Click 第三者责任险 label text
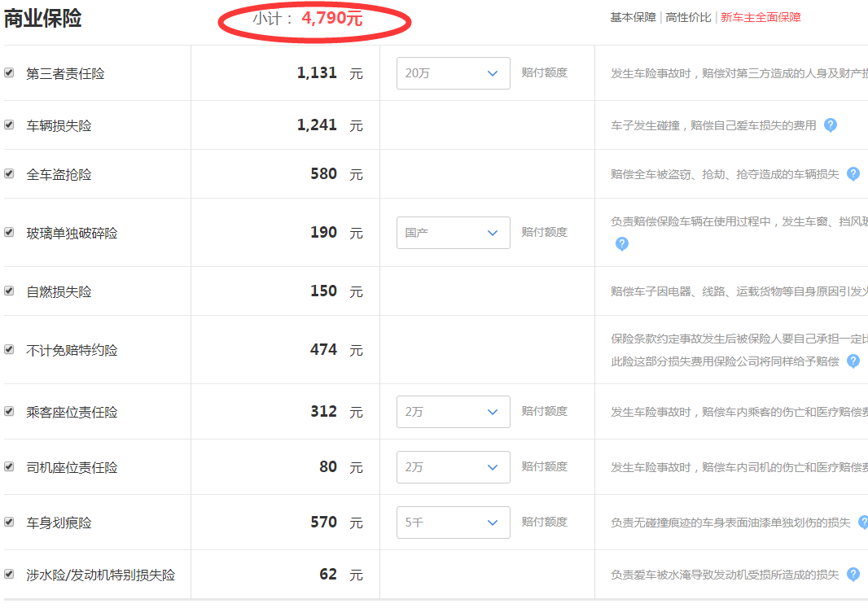Image resolution: width=868 pixels, height=608 pixels. click(x=65, y=73)
